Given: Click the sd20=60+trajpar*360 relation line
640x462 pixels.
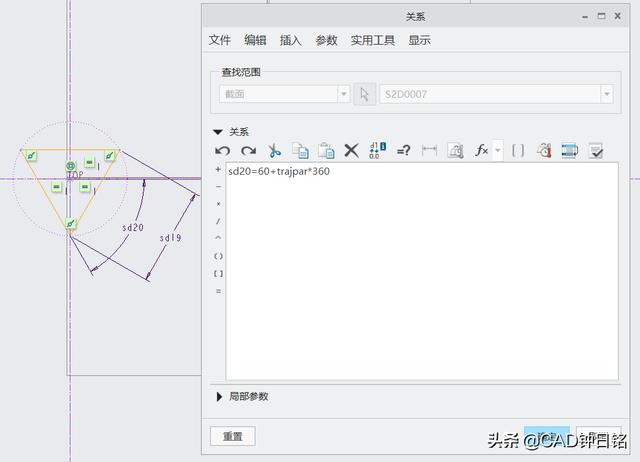Looking at the screenshot, I should pos(279,171).
